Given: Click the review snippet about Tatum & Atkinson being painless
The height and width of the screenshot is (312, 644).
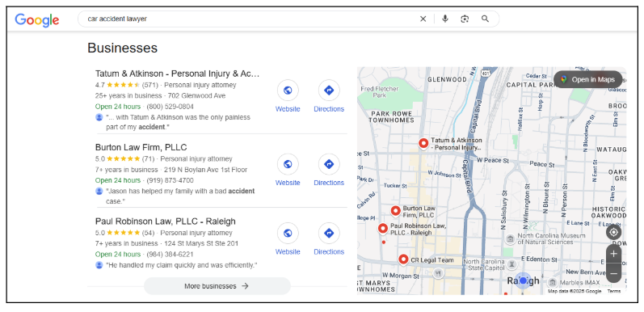Looking at the screenshot, I should click(x=178, y=122).
